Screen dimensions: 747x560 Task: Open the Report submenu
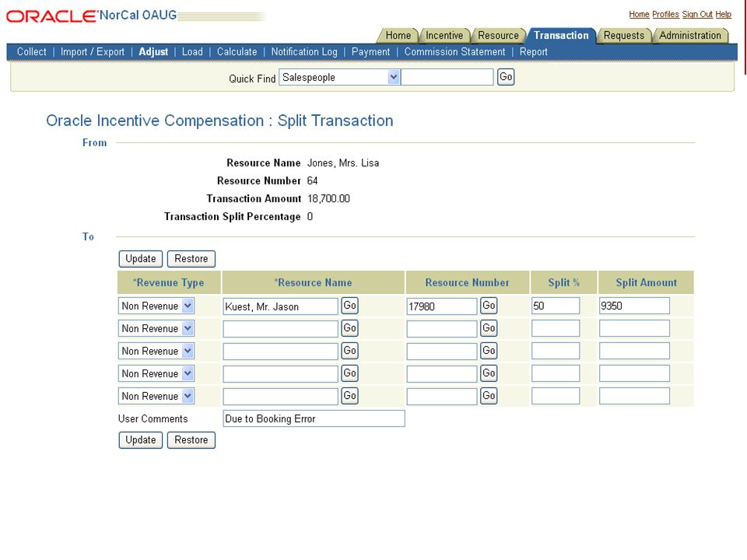point(534,52)
